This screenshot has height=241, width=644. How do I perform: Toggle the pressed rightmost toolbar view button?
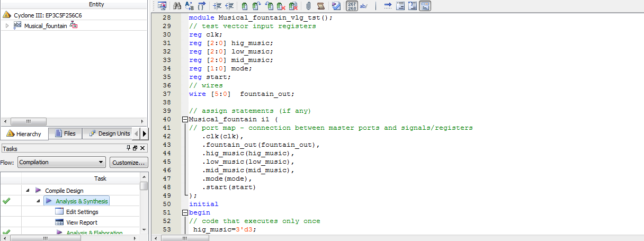click(x=426, y=6)
